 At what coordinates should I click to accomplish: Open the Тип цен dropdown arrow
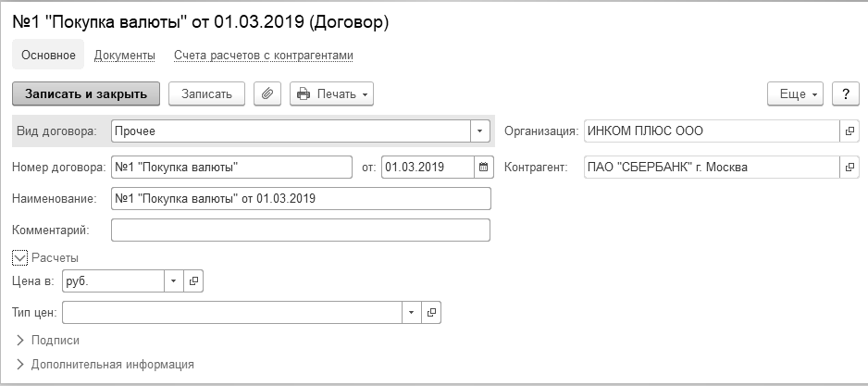[x=412, y=313]
